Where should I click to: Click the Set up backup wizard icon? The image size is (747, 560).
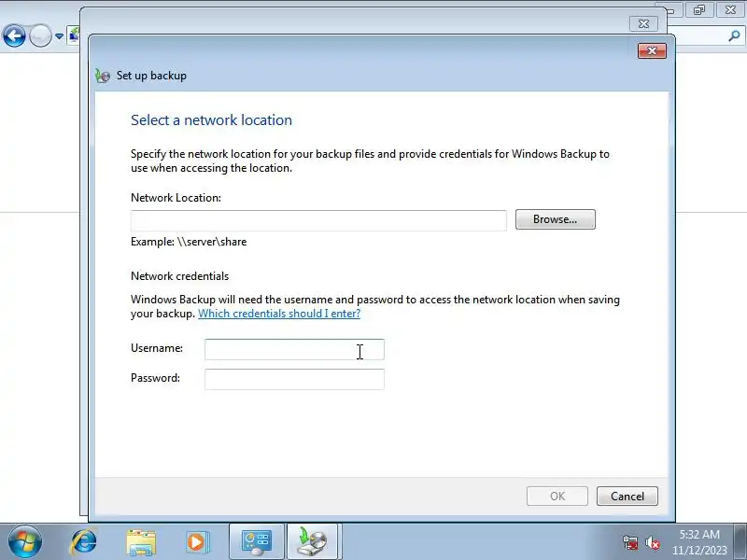point(103,76)
